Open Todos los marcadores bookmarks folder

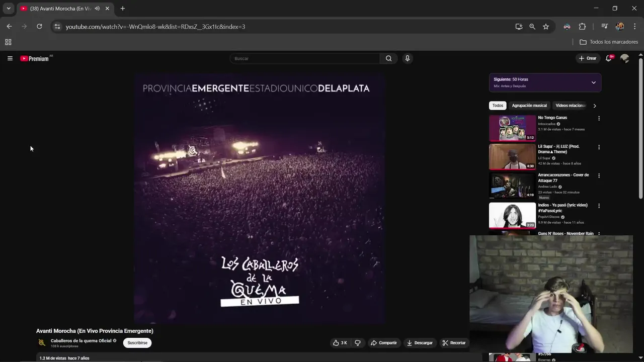[x=609, y=42]
